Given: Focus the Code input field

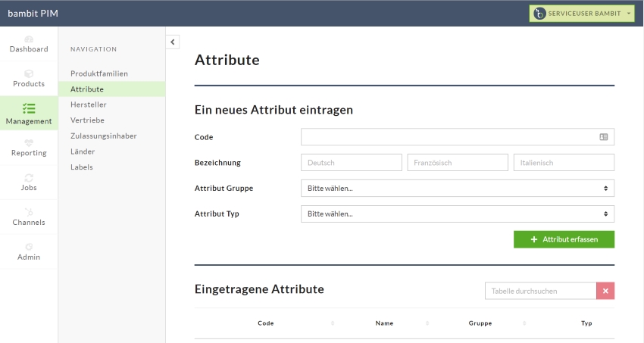Looking at the screenshot, I should coord(458,137).
